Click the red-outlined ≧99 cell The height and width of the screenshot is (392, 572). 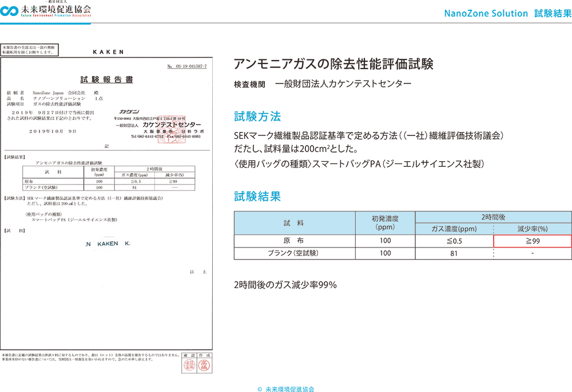[533, 241]
